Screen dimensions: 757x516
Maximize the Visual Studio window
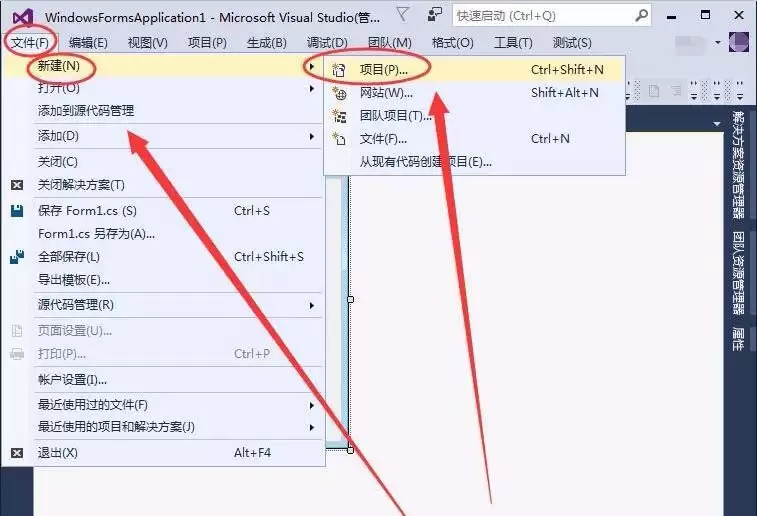(x=705, y=15)
